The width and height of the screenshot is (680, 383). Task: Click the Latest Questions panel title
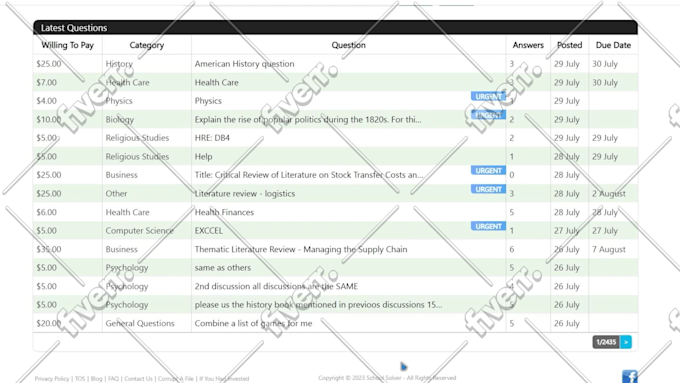[74, 28]
